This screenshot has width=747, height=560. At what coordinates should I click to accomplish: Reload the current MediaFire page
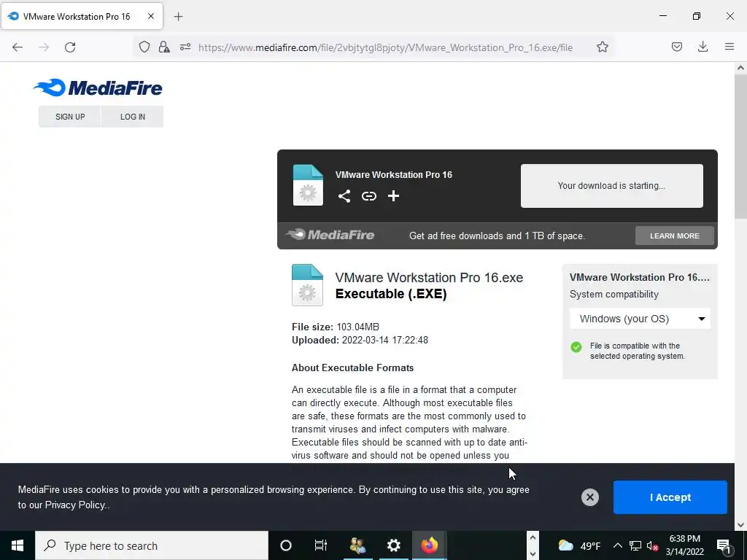70,47
